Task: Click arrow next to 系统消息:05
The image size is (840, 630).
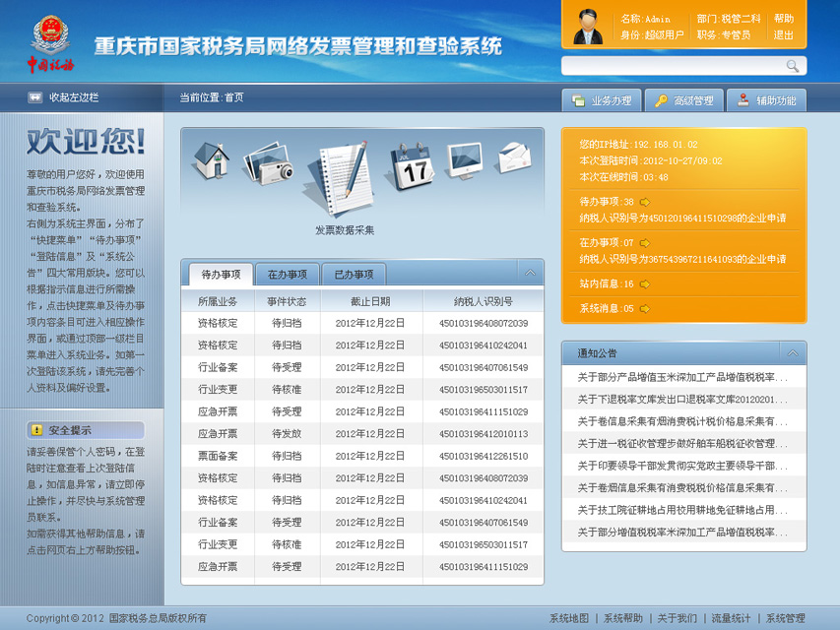Action: pyautogui.click(x=644, y=308)
